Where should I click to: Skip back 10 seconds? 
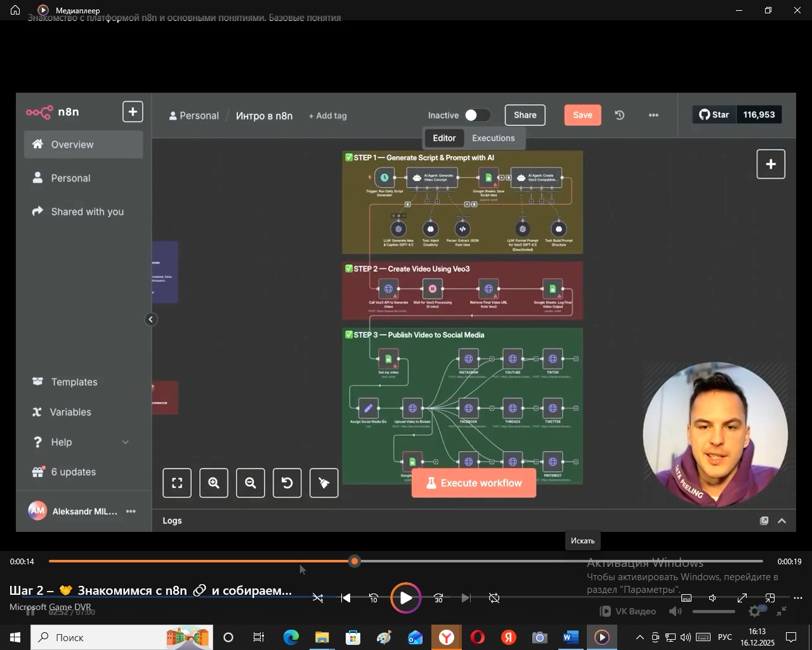pyautogui.click(x=374, y=598)
